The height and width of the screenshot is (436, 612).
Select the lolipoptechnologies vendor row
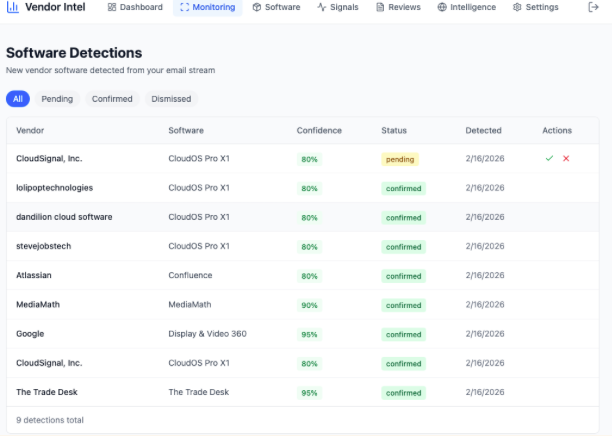[302, 188]
